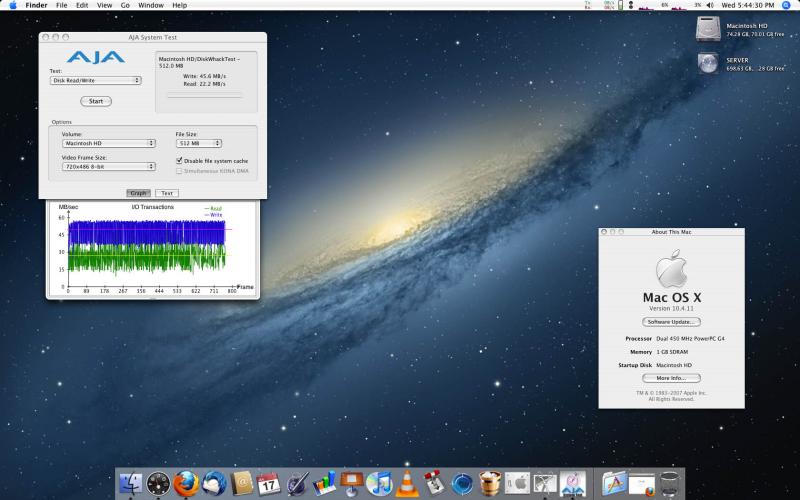800x500 pixels.
Task: Select the Macintosh HD desktop drive icon
Action: point(708,29)
